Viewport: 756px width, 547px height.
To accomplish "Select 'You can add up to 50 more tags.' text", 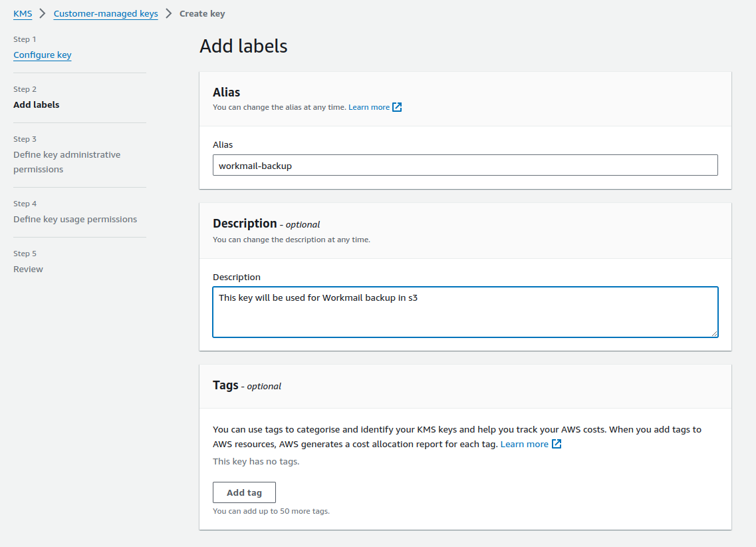I will pos(271,511).
